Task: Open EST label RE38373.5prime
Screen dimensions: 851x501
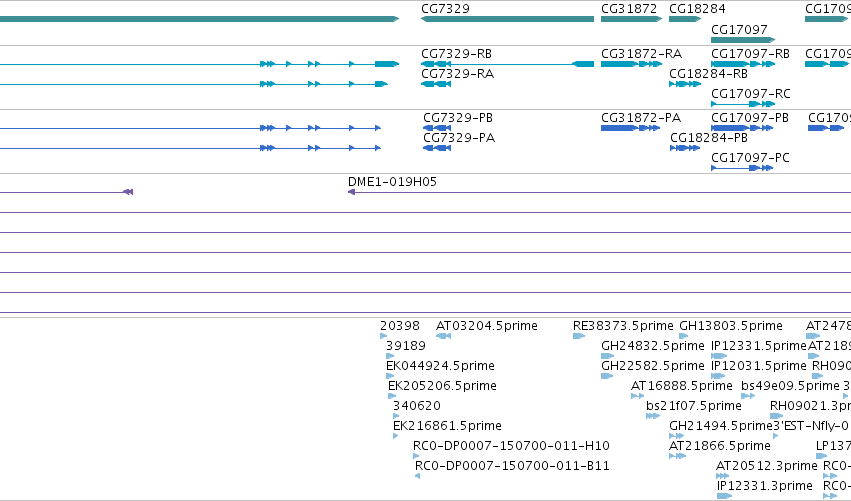Action: click(x=623, y=326)
